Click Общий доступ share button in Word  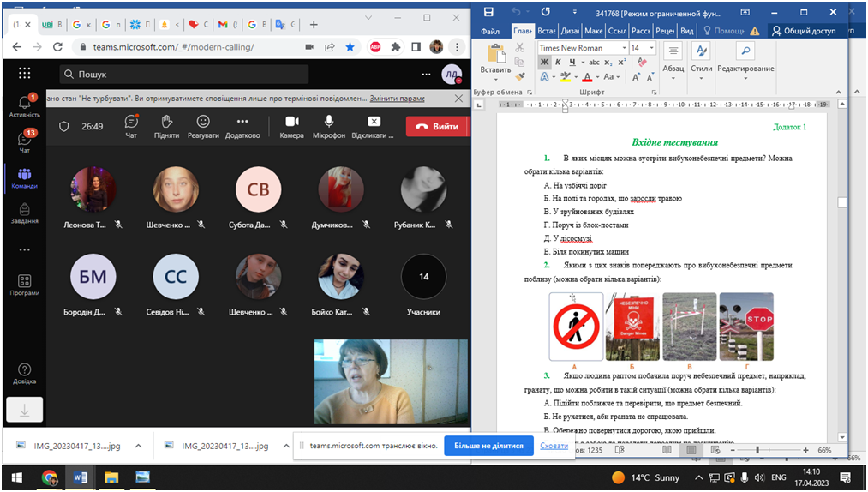click(x=804, y=31)
